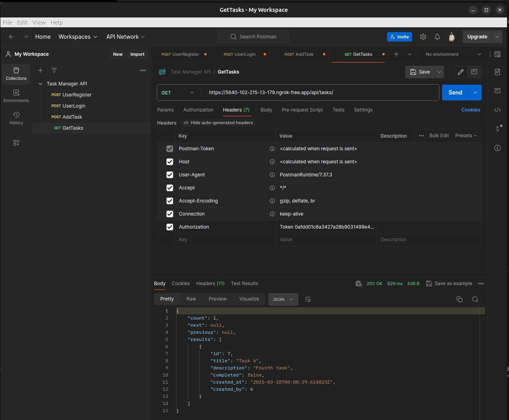Create a new collection with plus icon
This screenshot has height=420, width=509.
[40, 70]
